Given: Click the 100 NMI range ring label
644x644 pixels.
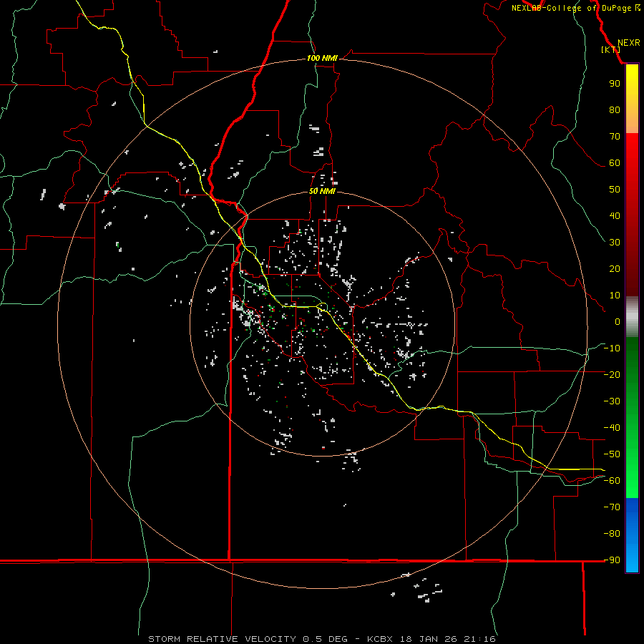Looking at the screenshot, I should click(322, 59).
